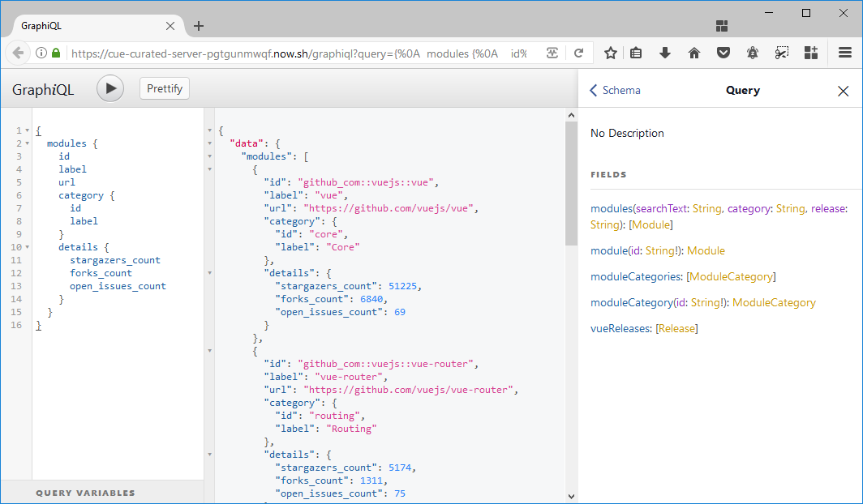Open the browser hamburger menu
The width and height of the screenshot is (863, 504).
click(x=845, y=53)
